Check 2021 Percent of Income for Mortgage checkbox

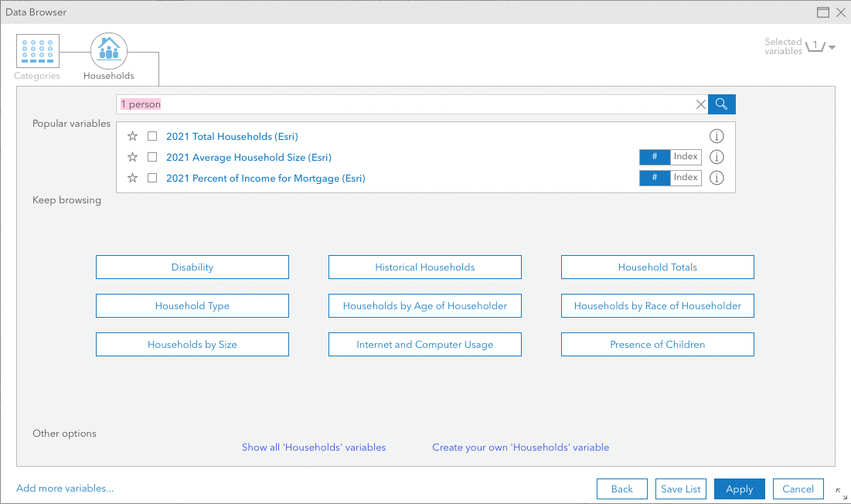152,178
